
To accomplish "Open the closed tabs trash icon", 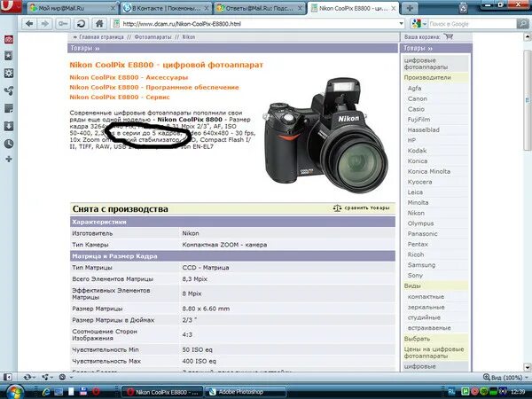I will click(x=464, y=8).
